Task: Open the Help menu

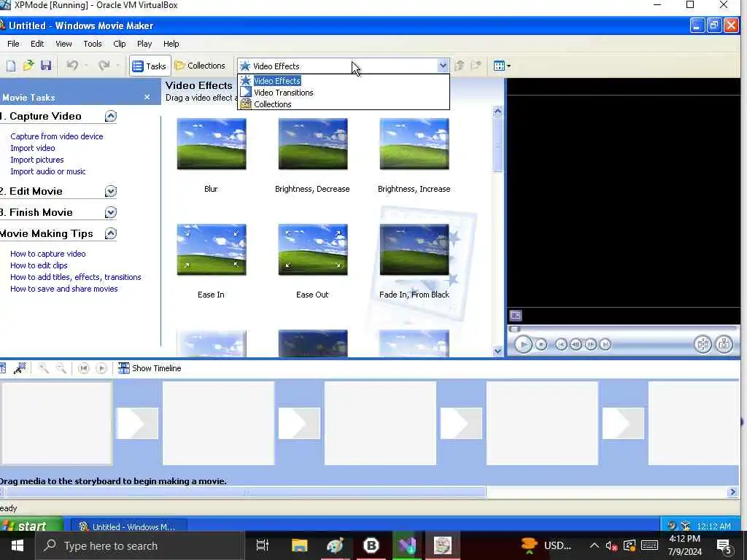Action: click(x=171, y=44)
